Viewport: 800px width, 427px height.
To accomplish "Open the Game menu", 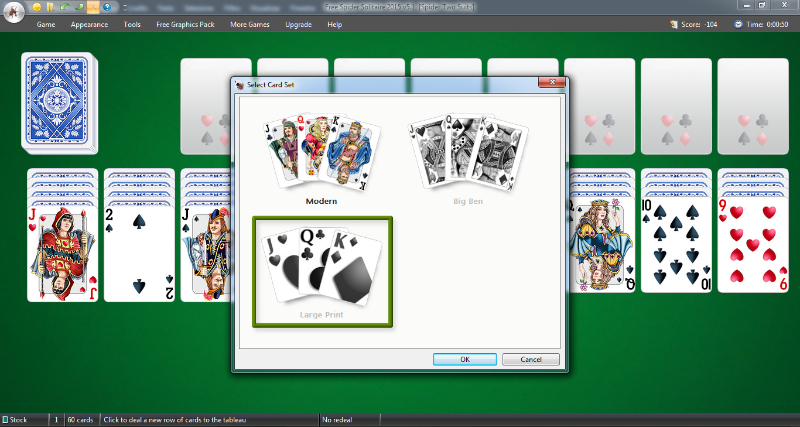I will click(x=46, y=23).
